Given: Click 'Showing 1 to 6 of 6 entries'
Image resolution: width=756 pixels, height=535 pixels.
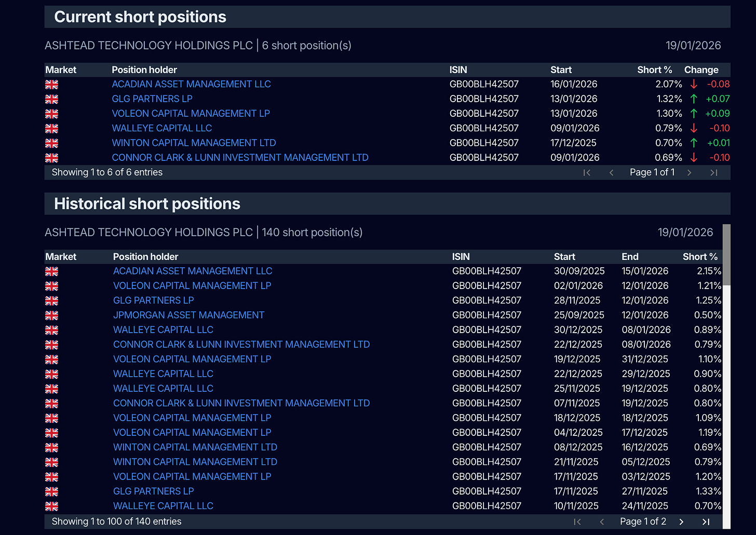Looking at the screenshot, I should tap(107, 172).
